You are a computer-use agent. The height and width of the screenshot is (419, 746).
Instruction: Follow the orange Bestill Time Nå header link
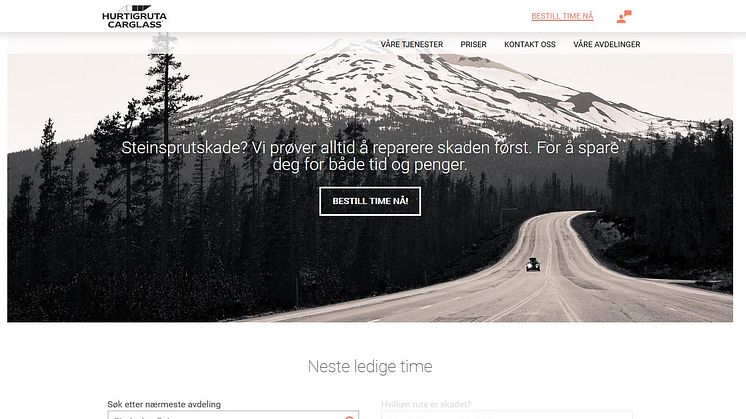562,16
